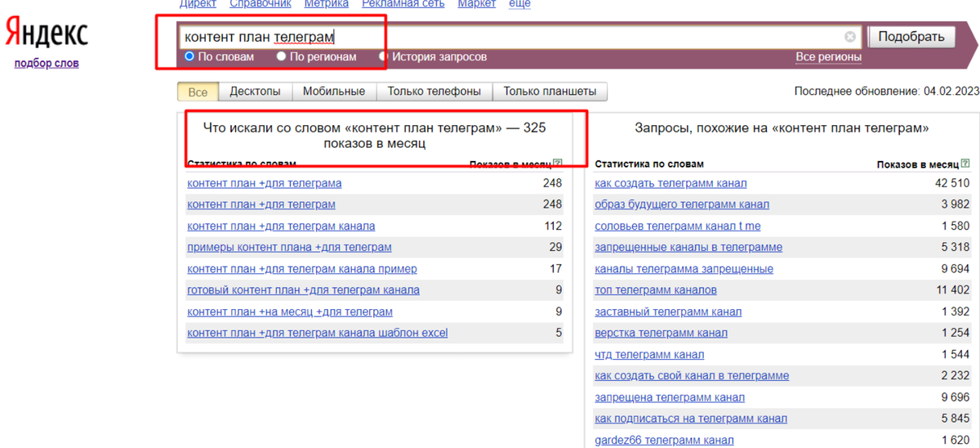Image resolution: width=980 pixels, height=448 pixels.
Task: Switch to the Только планшеты tab
Action: pyautogui.click(x=550, y=92)
